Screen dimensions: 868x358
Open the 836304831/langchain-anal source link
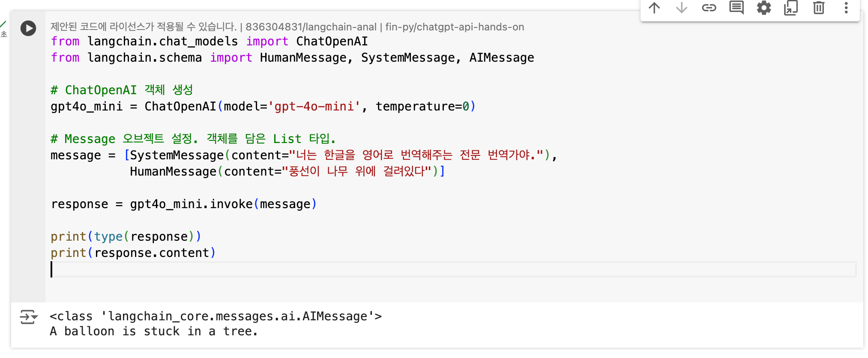[x=311, y=27]
